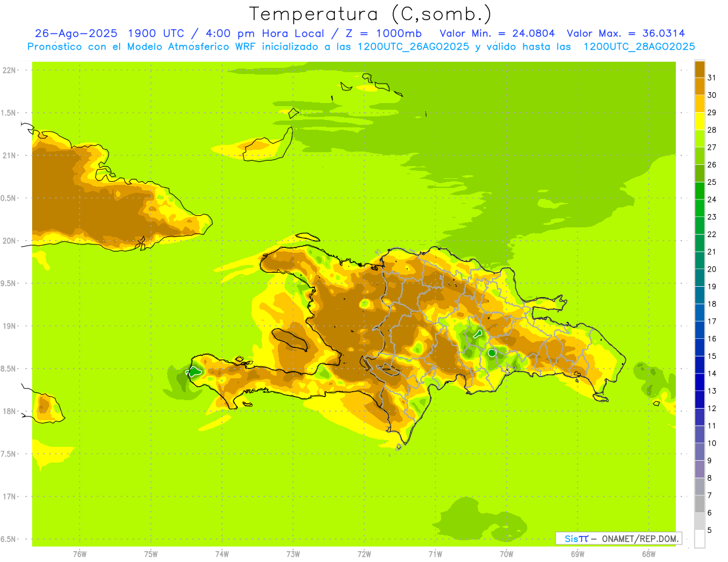Click the 22N latitude label
This screenshot has width=728, height=562.
click(x=10, y=70)
